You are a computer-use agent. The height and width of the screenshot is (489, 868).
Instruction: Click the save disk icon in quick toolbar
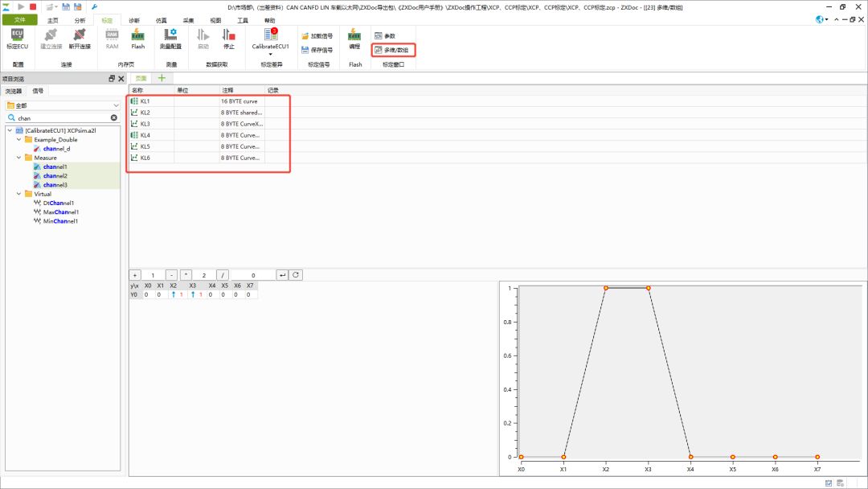coord(66,6)
